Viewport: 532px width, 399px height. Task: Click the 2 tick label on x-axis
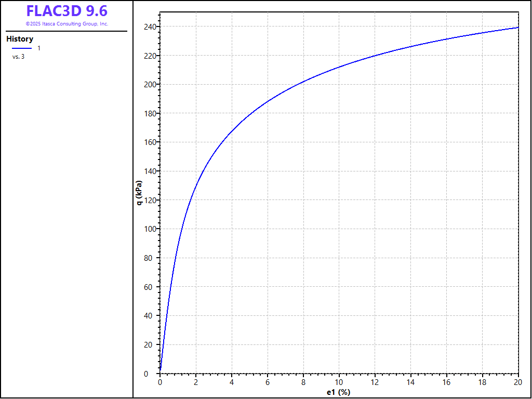click(196, 383)
